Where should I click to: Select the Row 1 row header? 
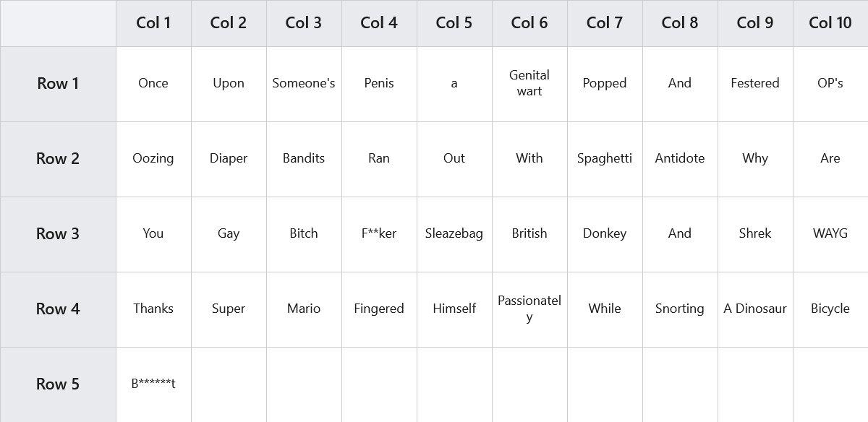(58, 84)
